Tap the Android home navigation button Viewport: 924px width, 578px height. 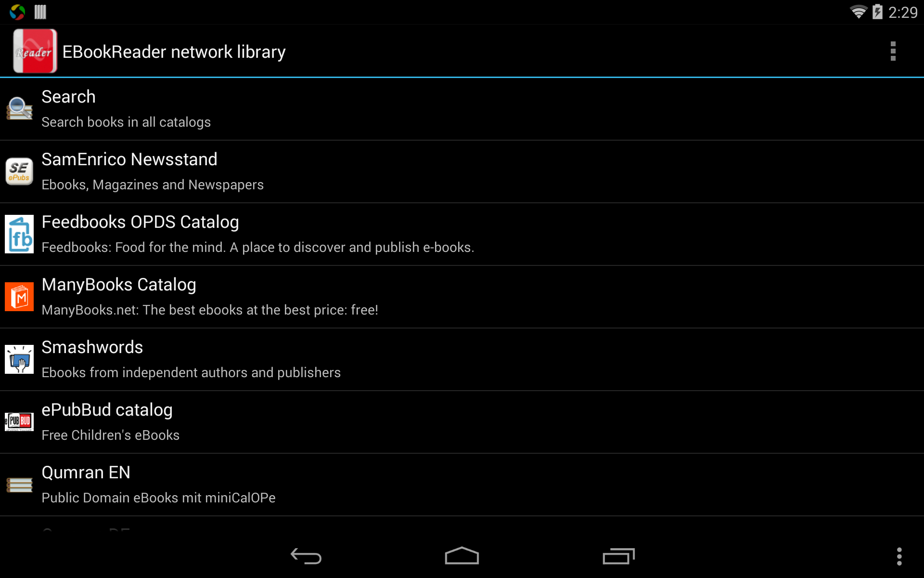(462, 555)
